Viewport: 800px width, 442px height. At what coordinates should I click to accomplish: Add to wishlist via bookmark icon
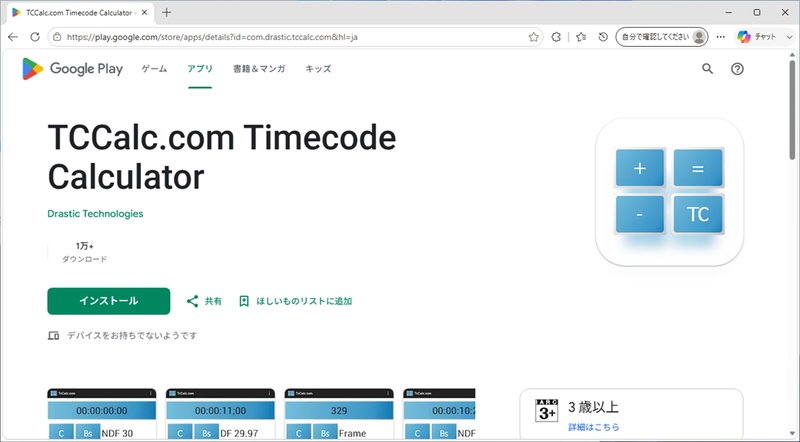click(x=244, y=301)
